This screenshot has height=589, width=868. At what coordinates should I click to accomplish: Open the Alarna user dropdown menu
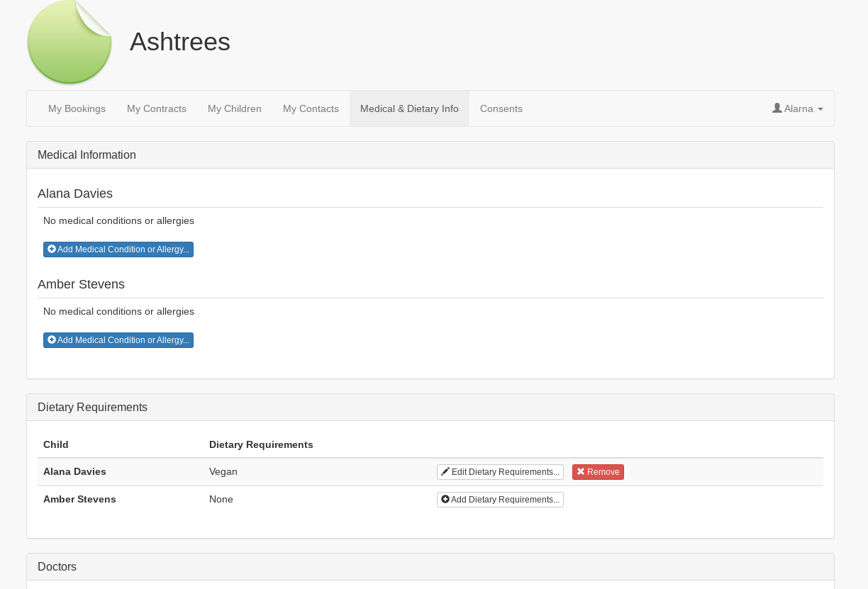point(798,108)
